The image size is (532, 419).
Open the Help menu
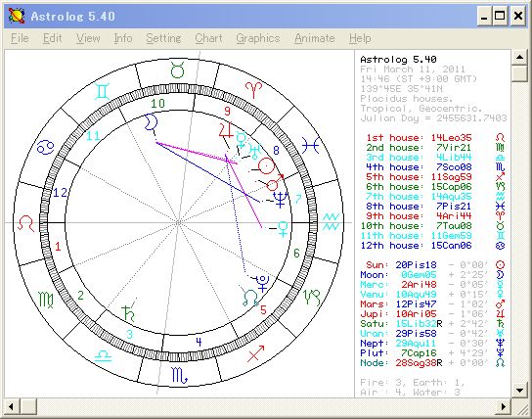(360, 38)
